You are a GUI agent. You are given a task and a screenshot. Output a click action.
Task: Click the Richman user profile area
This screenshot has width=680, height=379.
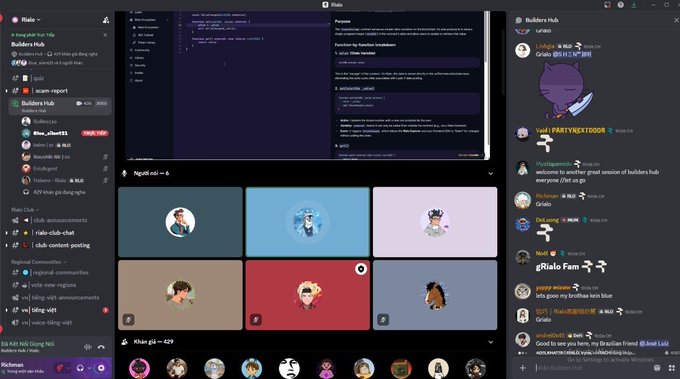coord(23,368)
